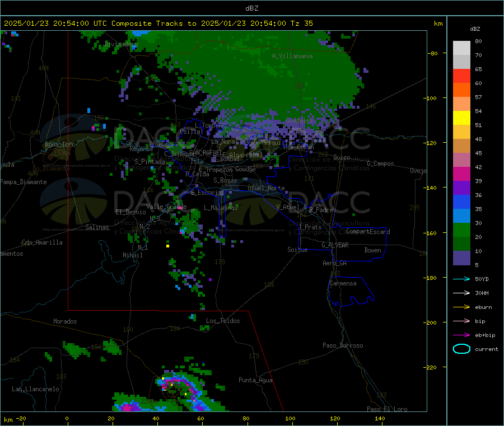
Task: Select the blue swatch between 36 and 35
Action: pyautogui.click(x=461, y=202)
